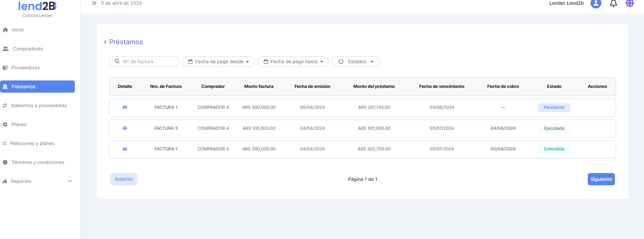Open the user profile avatar icon
This screenshot has height=239, width=644.
[x=596, y=3]
